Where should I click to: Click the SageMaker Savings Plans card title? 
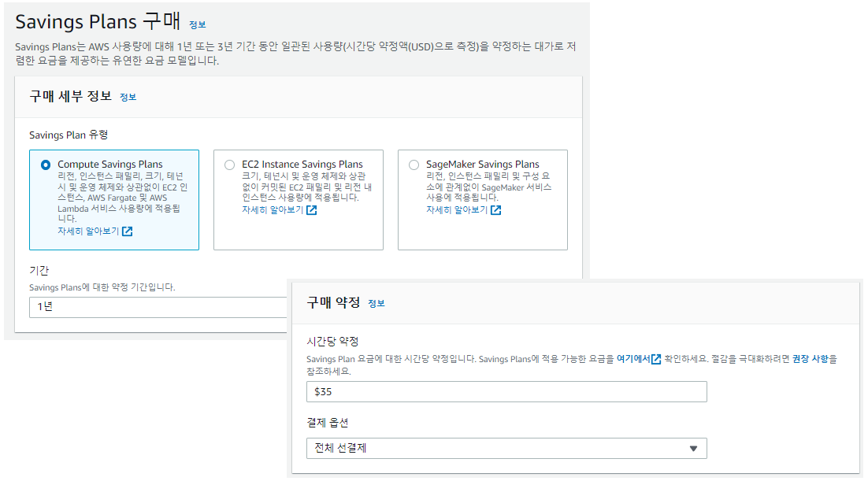483,165
